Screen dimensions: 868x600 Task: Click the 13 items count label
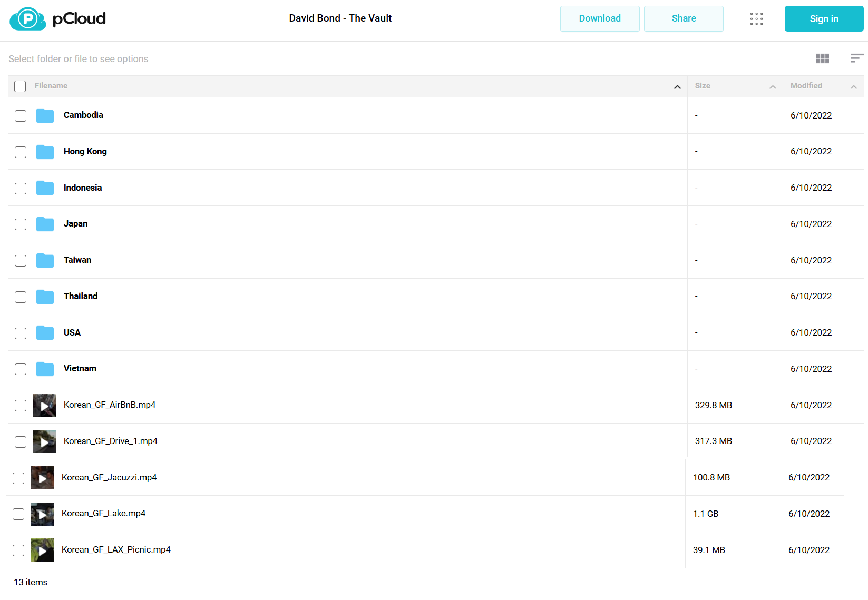pos(31,582)
